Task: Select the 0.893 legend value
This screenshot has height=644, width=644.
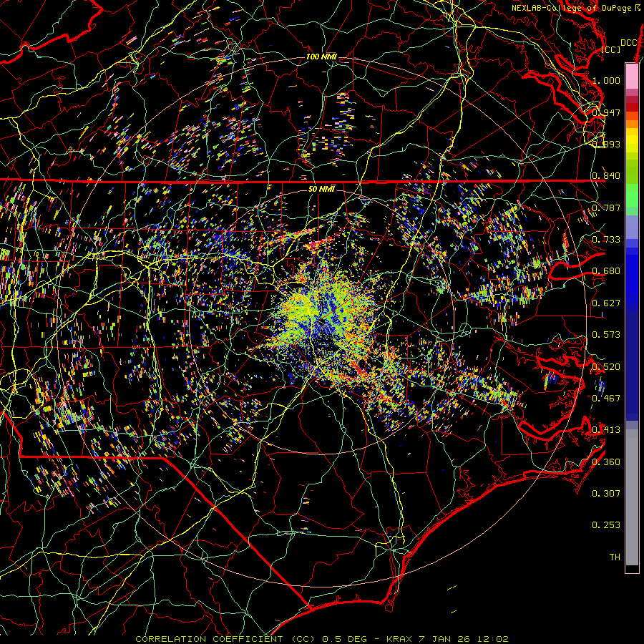Action: click(606, 144)
